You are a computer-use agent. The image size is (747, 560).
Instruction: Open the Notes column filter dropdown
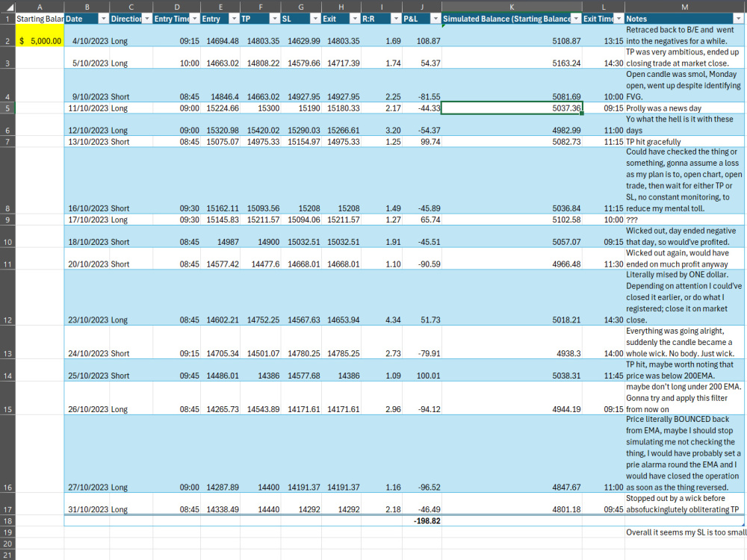[739, 19]
